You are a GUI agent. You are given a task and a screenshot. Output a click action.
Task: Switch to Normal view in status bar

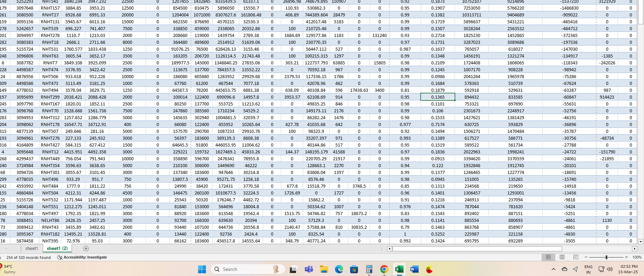pyautogui.click(x=548, y=257)
